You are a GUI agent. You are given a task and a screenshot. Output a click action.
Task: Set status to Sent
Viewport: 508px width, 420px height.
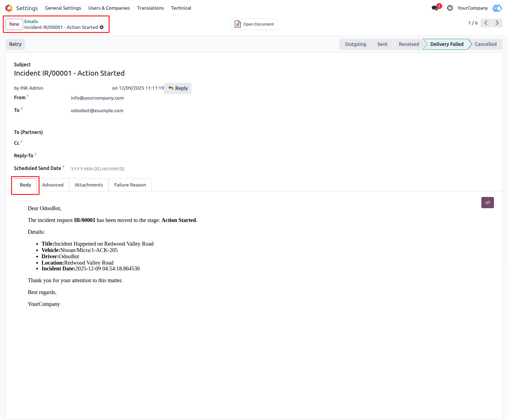pyautogui.click(x=382, y=44)
